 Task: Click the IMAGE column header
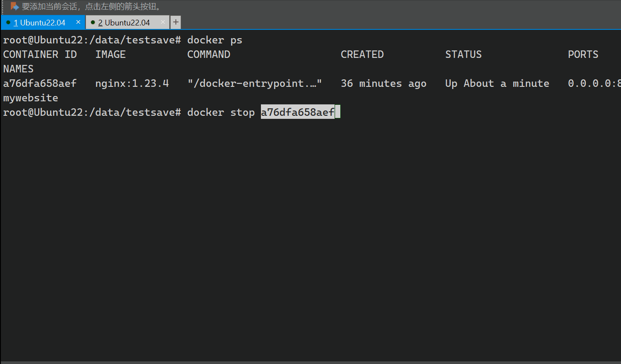point(111,54)
